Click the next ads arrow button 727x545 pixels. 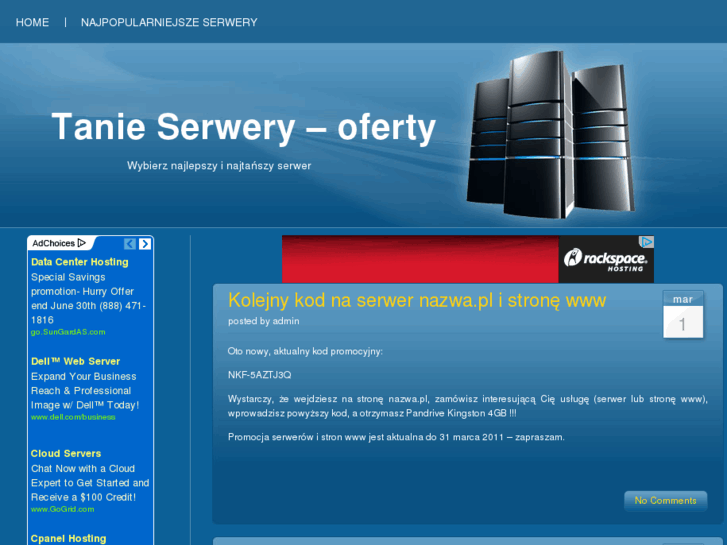pos(145,244)
